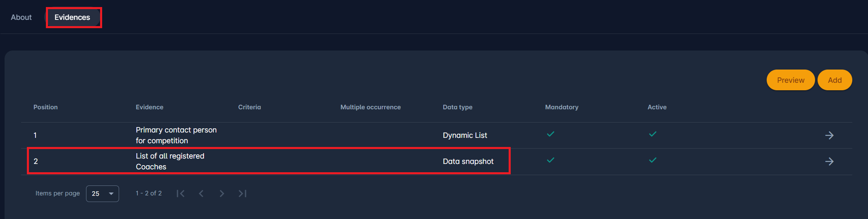Go to next page arrow

pos(222,193)
